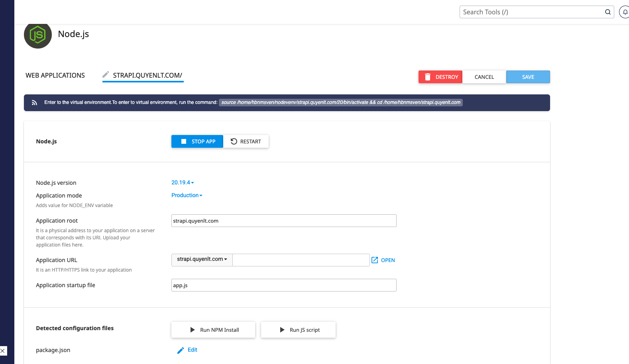The image size is (629, 364).
Task: Click the open-in-new-window icon beside OPEN
Action: click(x=375, y=260)
